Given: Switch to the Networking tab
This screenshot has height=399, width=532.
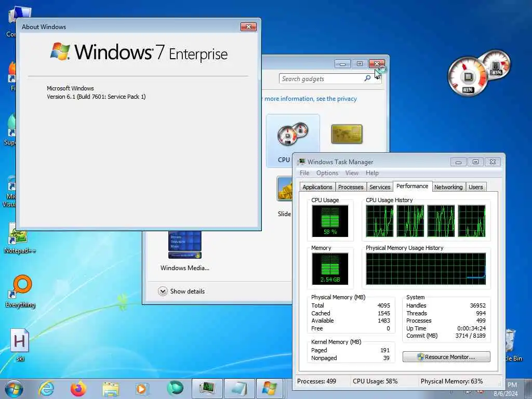Looking at the screenshot, I should (448, 187).
